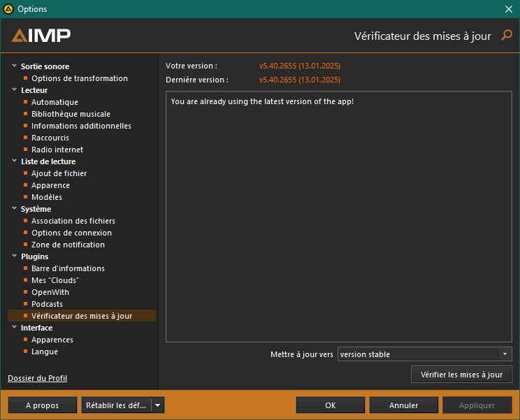Viewport: 520px width, 420px height.
Task: Open Podcasts plugin settings
Action: tap(47, 304)
